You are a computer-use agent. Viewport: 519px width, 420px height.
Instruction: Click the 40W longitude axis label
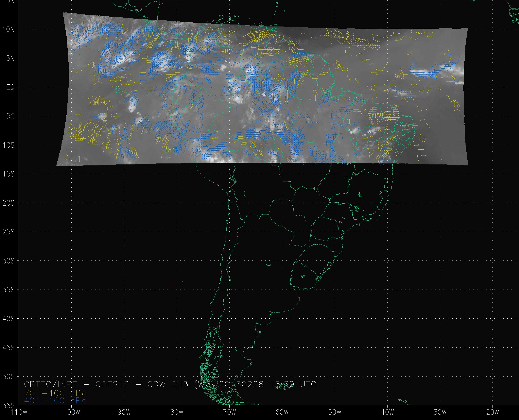coord(388,412)
